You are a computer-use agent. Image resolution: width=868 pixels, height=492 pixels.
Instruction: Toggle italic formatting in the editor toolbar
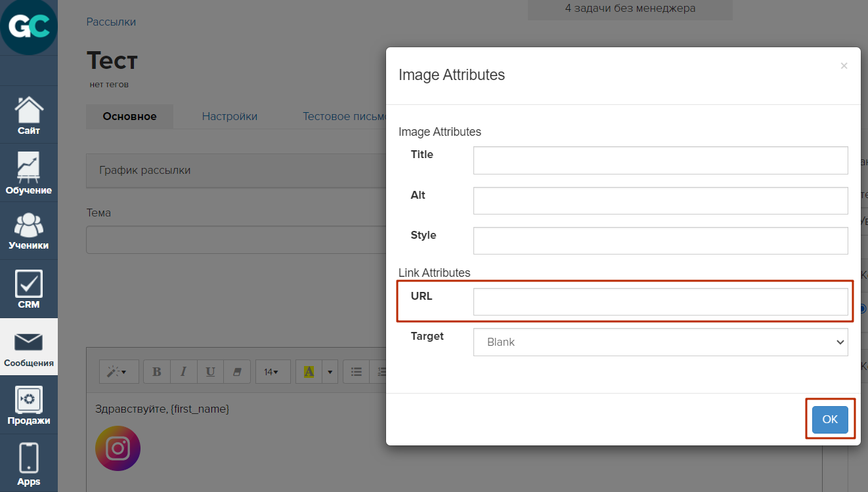[x=184, y=372]
